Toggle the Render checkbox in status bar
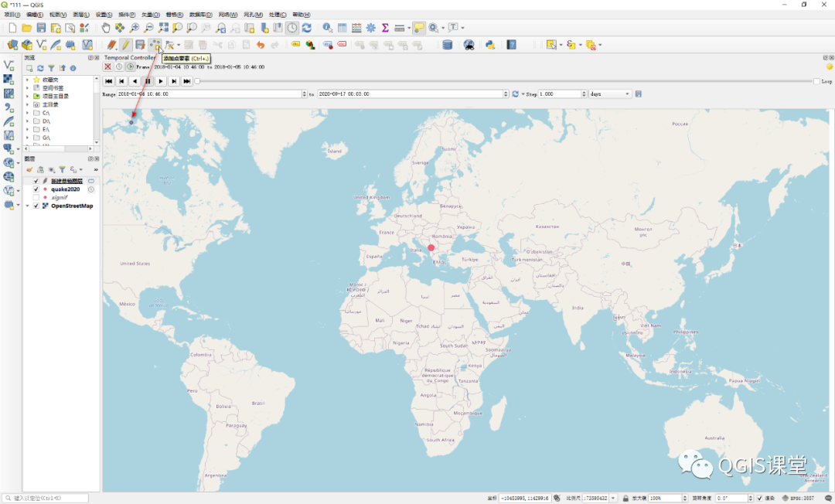 tap(759, 498)
